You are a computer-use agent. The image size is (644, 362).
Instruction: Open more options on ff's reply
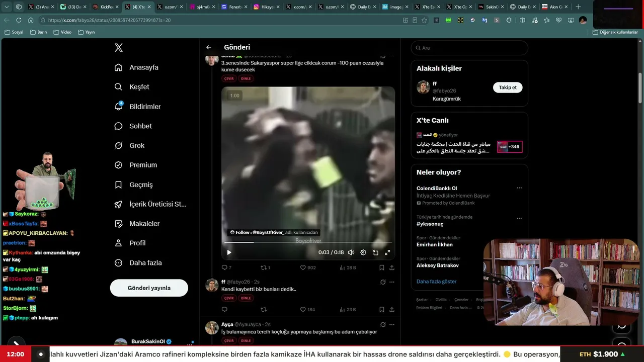[392, 282]
